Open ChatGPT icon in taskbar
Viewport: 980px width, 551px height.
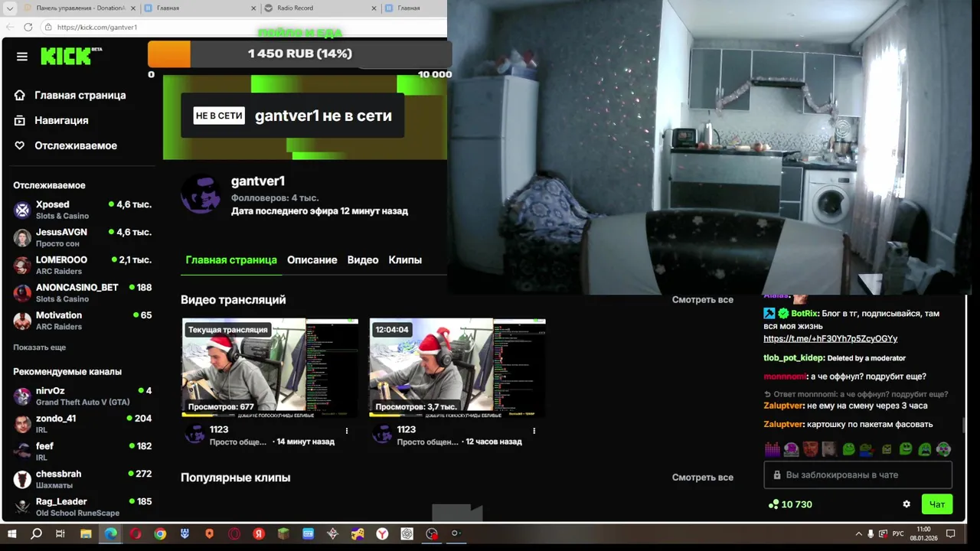[x=407, y=533]
